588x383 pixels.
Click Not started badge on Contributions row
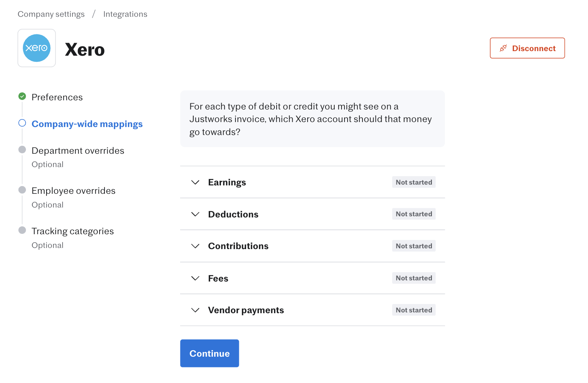coord(414,246)
